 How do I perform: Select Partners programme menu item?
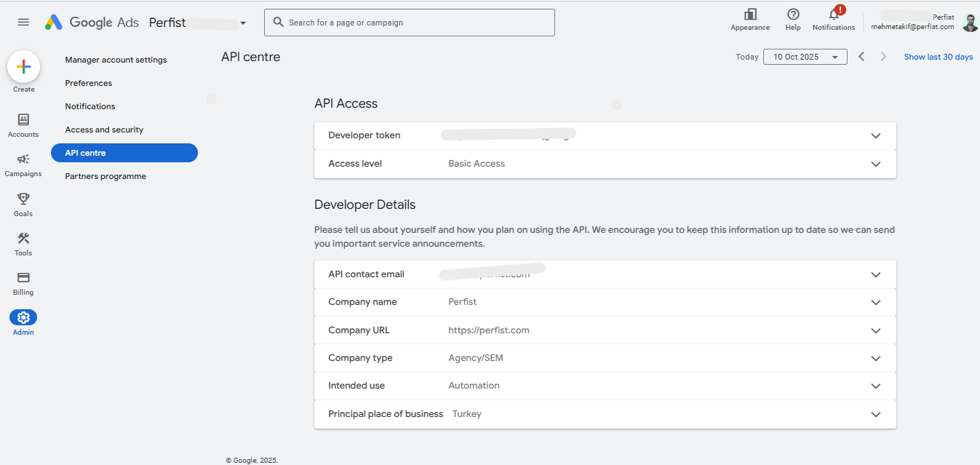coord(105,176)
